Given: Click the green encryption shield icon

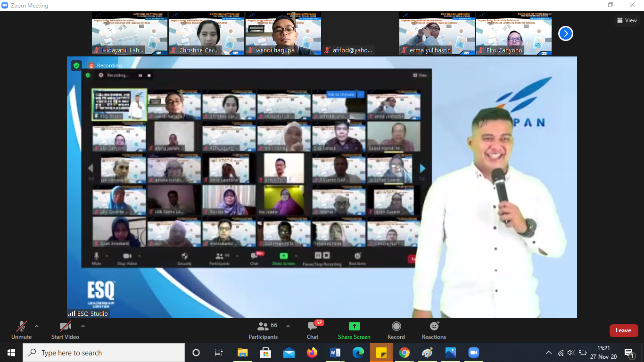Looking at the screenshot, I should point(76,66).
